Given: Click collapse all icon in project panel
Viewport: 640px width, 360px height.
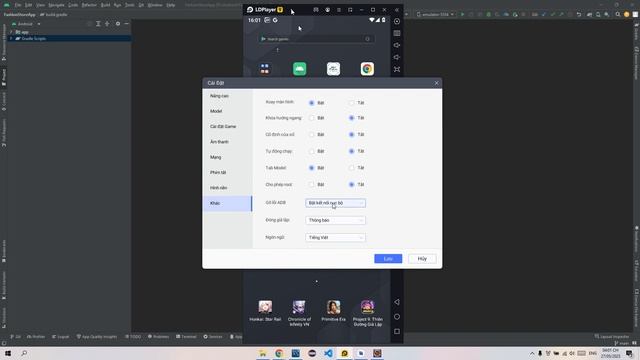Looking at the screenshot, I should coord(107,24).
